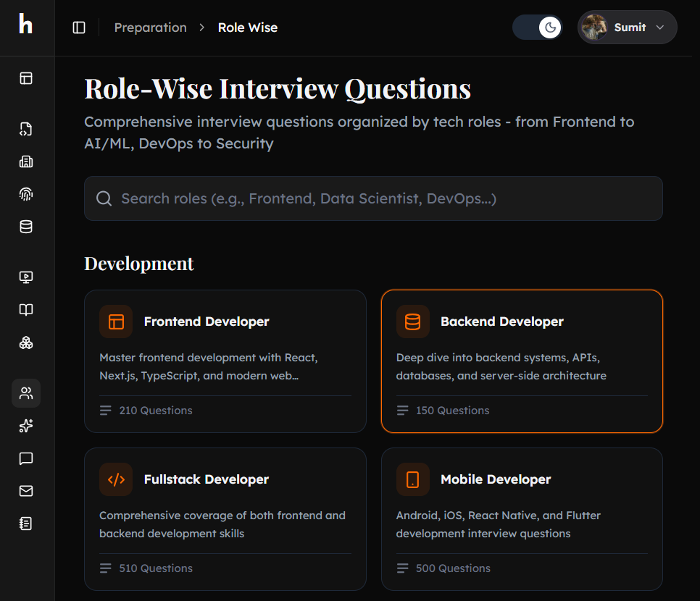Toggle the dark mode switch

(x=538, y=28)
